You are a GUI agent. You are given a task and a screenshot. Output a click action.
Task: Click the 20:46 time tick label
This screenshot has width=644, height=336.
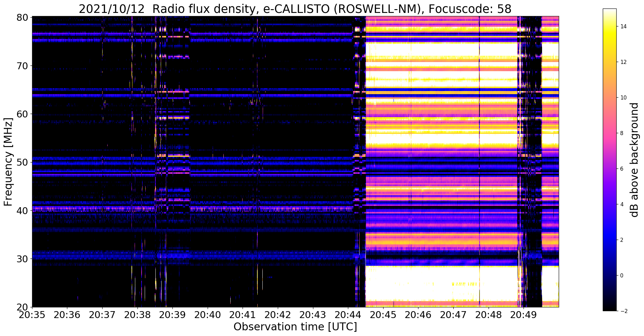[418, 314]
